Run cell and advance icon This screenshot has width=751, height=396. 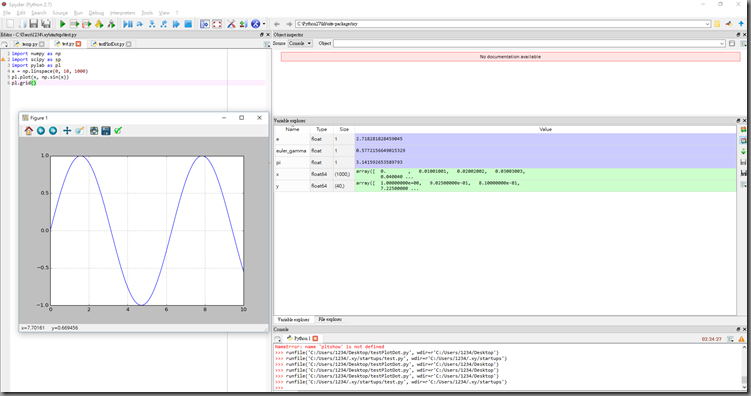point(87,23)
